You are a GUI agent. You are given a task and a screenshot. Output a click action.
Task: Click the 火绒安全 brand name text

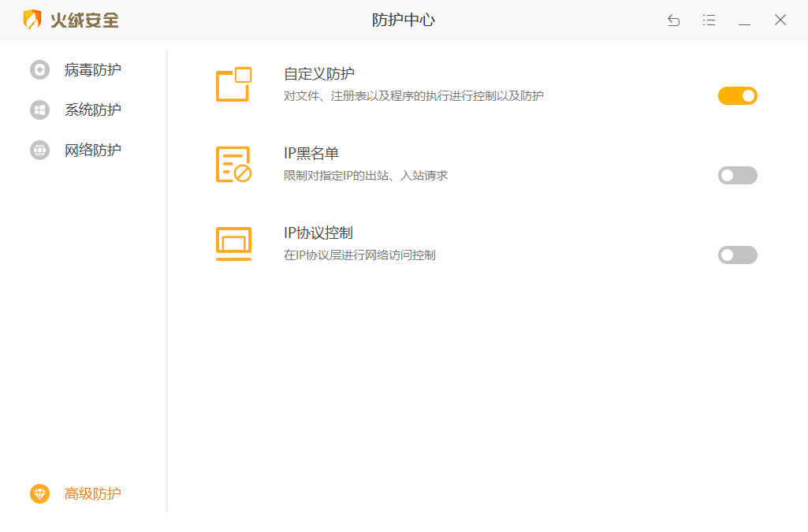pyautogui.click(x=84, y=20)
